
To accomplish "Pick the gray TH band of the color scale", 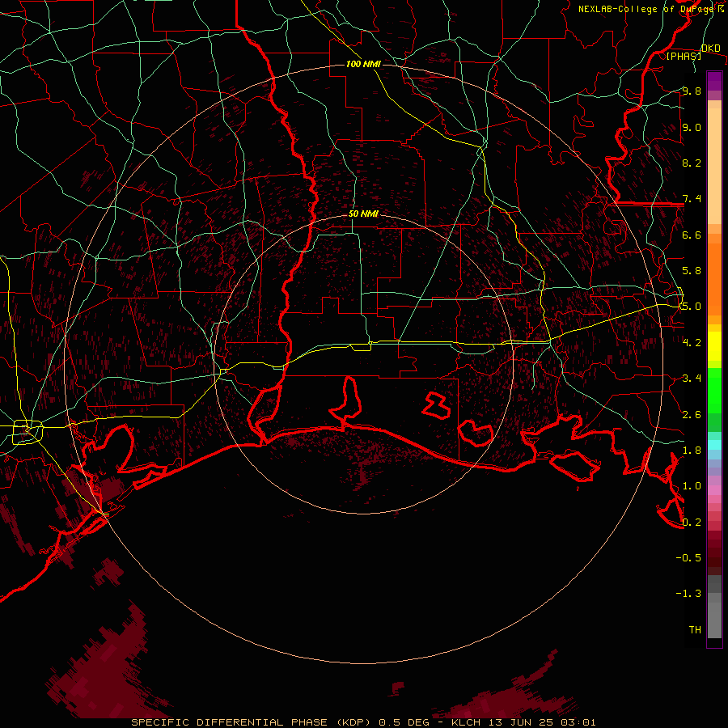I will [714, 620].
